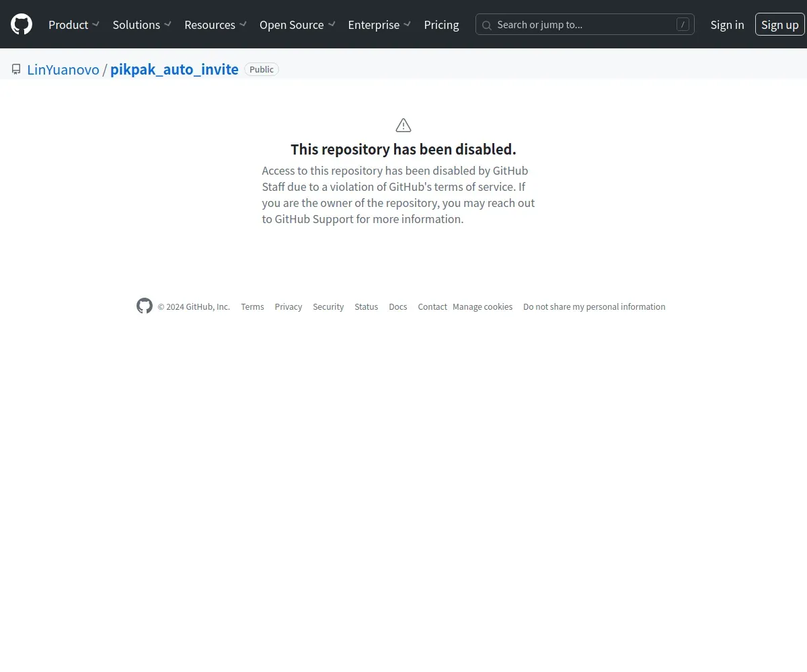
Task: Expand the Product menu
Action: [x=74, y=25]
